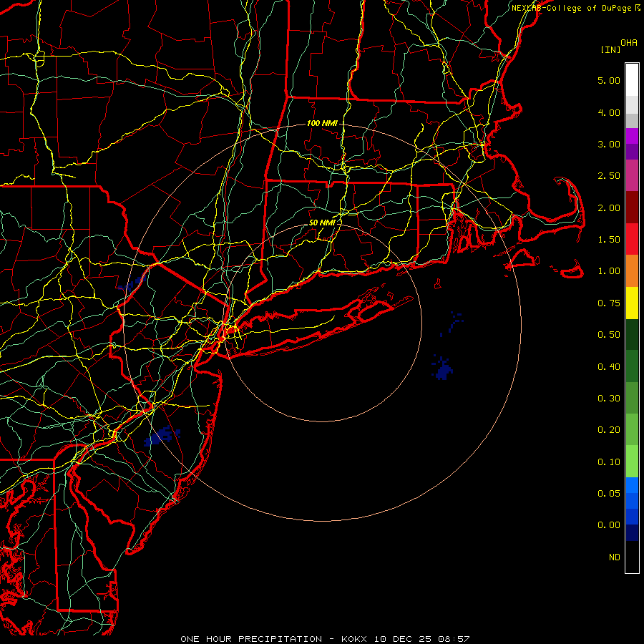Click the 5.00 legend value
This screenshot has width=644, height=644.
click(x=609, y=80)
